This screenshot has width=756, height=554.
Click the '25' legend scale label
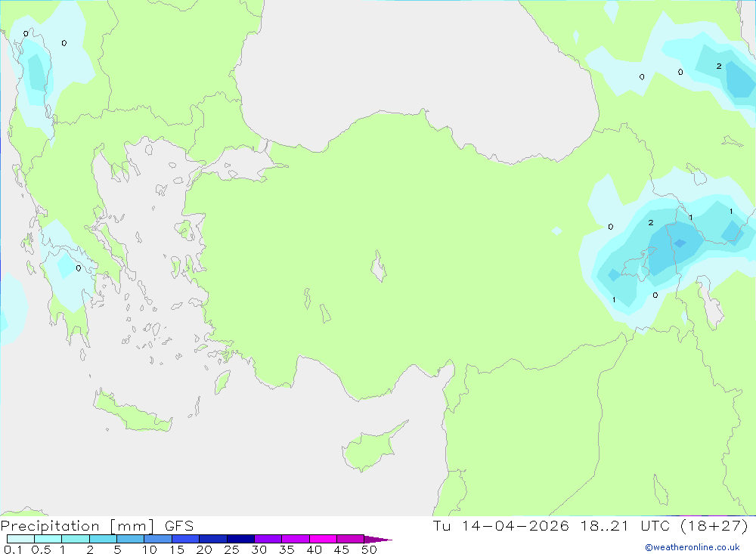[231, 549]
